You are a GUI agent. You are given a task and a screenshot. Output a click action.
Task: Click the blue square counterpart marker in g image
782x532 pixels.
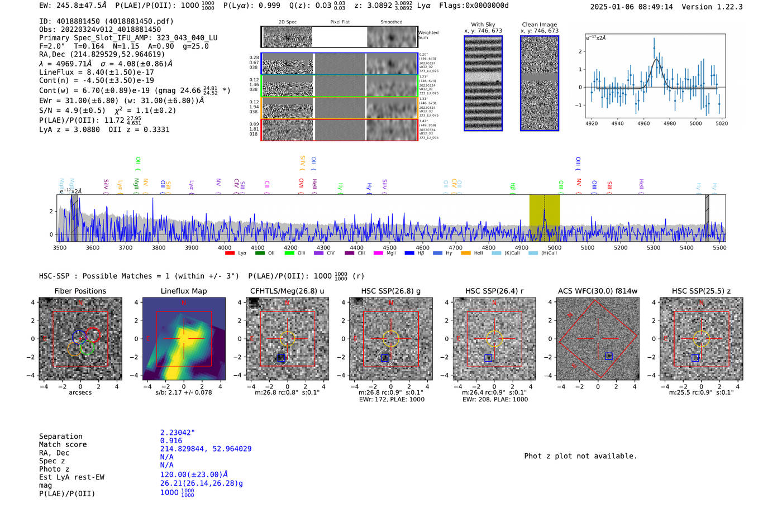pos(385,358)
